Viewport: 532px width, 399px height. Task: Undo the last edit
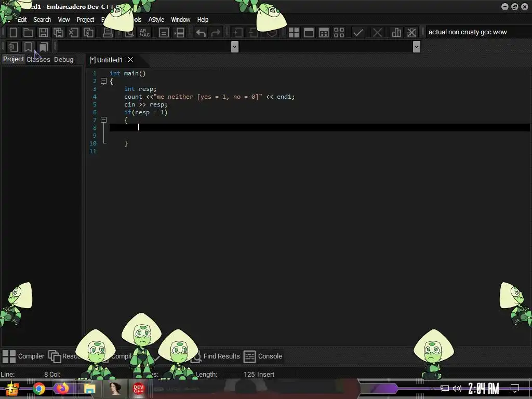[201, 33]
